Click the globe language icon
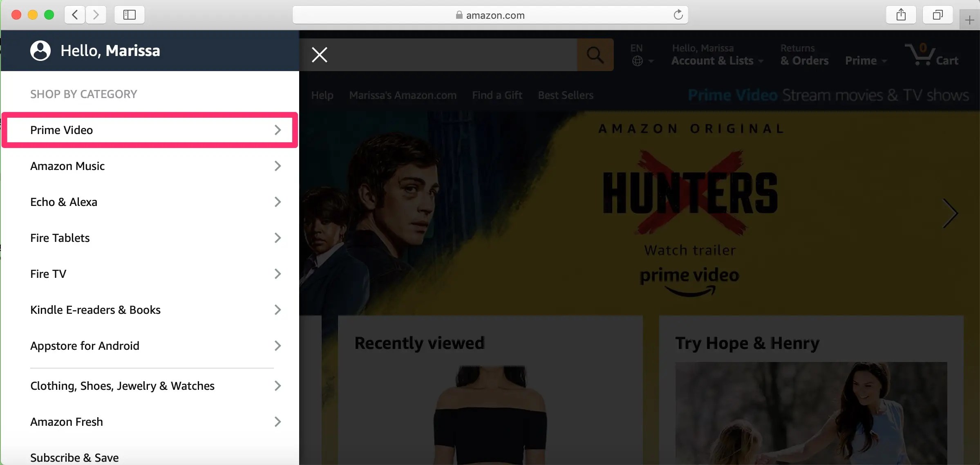 click(x=638, y=60)
